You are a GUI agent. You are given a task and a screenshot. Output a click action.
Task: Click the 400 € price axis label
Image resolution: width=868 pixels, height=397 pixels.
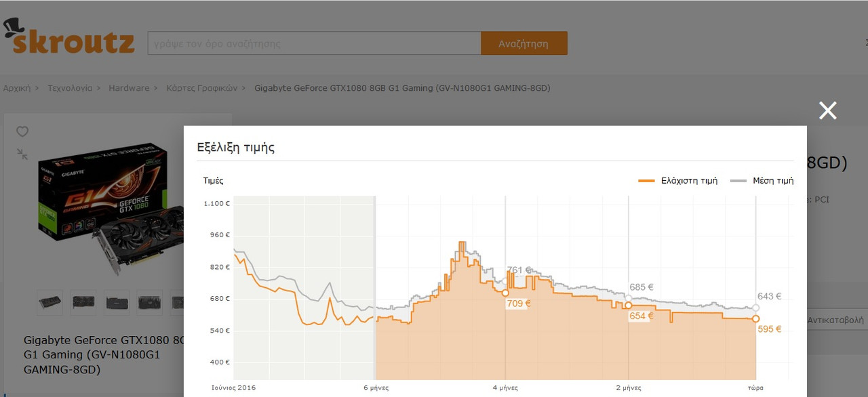click(x=219, y=362)
